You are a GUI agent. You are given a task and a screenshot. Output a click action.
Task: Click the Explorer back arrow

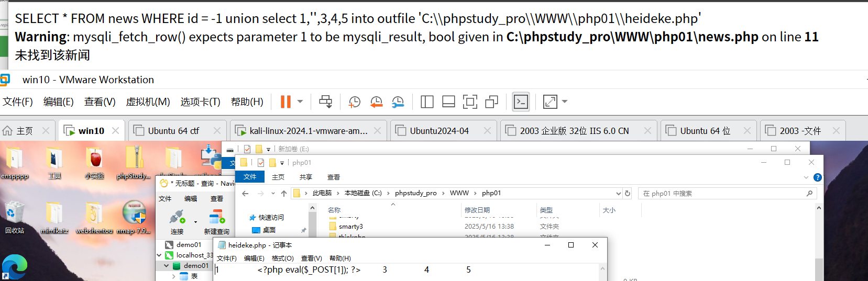click(x=245, y=194)
